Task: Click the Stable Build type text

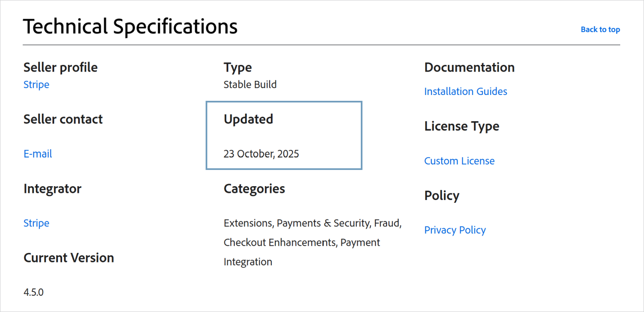Action: [250, 85]
